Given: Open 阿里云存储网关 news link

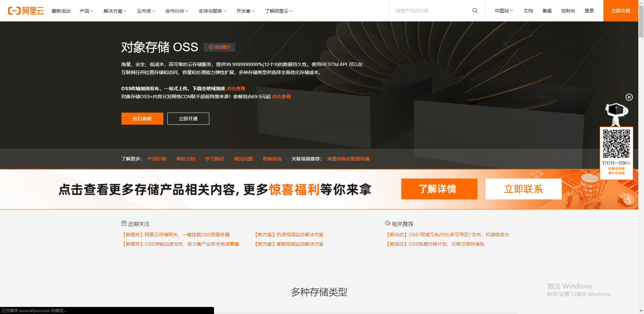Looking at the screenshot, I should [x=176, y=235].
